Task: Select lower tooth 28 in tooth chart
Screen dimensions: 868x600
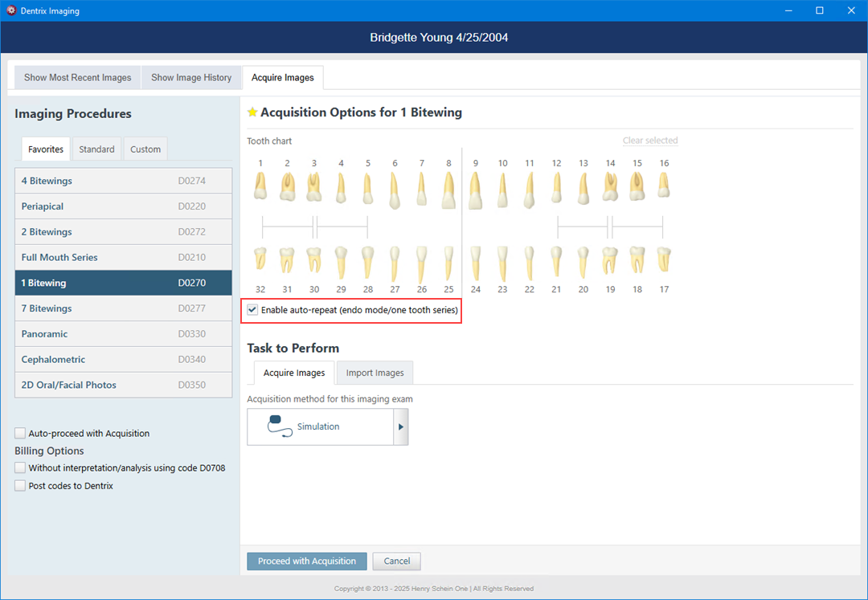Action: 367,262
